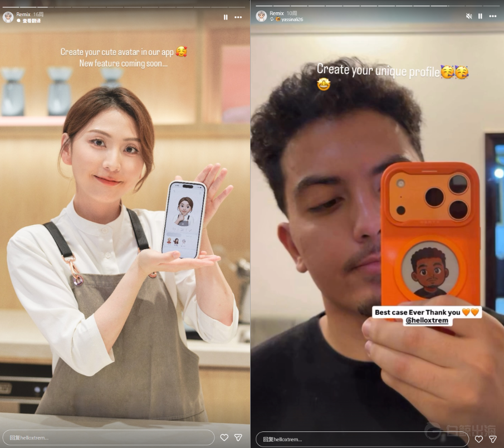Focus the reply field on the left story
Viewport: 504px width, 448px height.
pyautogui.click(x=109, y=437)
